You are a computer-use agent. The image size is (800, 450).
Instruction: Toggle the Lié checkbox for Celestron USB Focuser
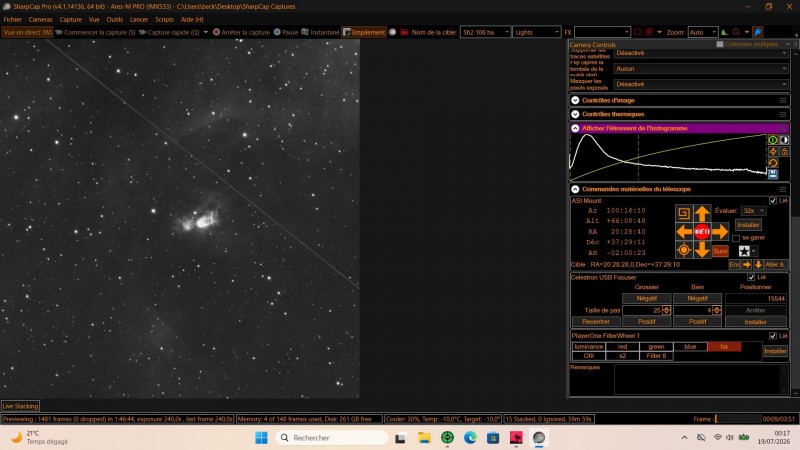tap(751, 277)
